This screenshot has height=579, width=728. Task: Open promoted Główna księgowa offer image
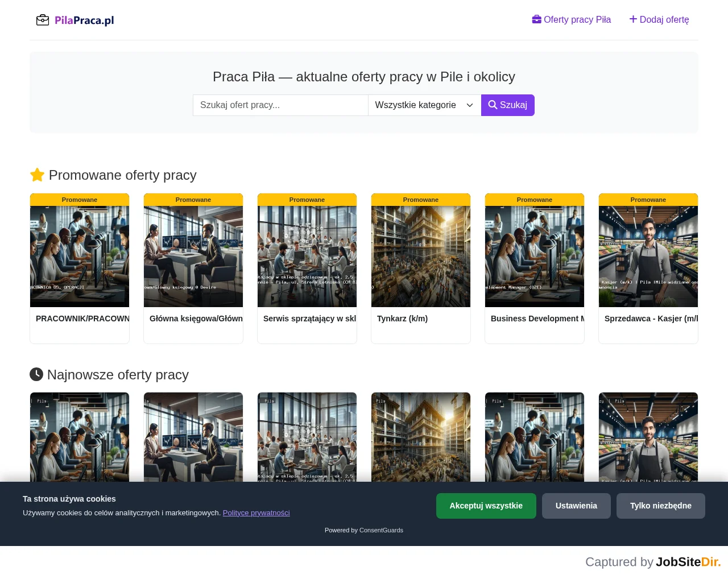coord(193,257)
